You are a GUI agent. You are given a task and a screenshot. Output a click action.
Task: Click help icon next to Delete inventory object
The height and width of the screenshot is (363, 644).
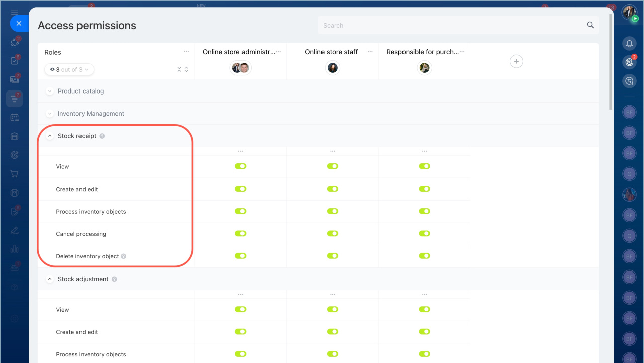coord(124,256)
